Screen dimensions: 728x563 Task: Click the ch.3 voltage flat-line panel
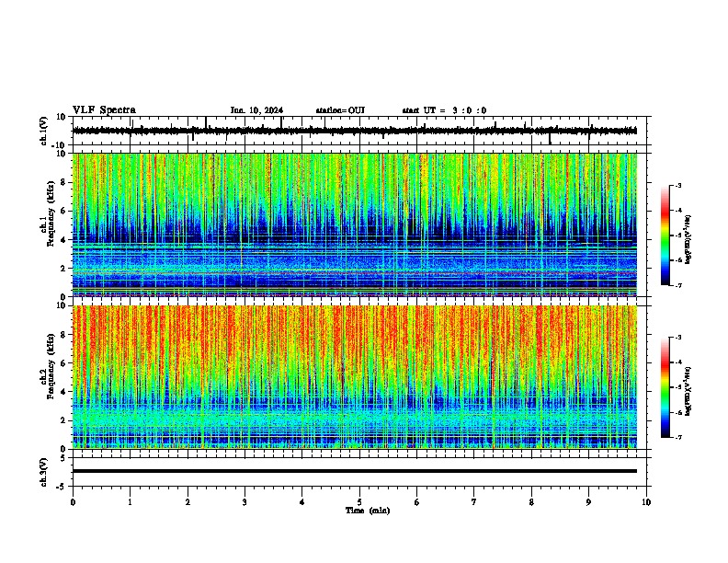point(361,472)
